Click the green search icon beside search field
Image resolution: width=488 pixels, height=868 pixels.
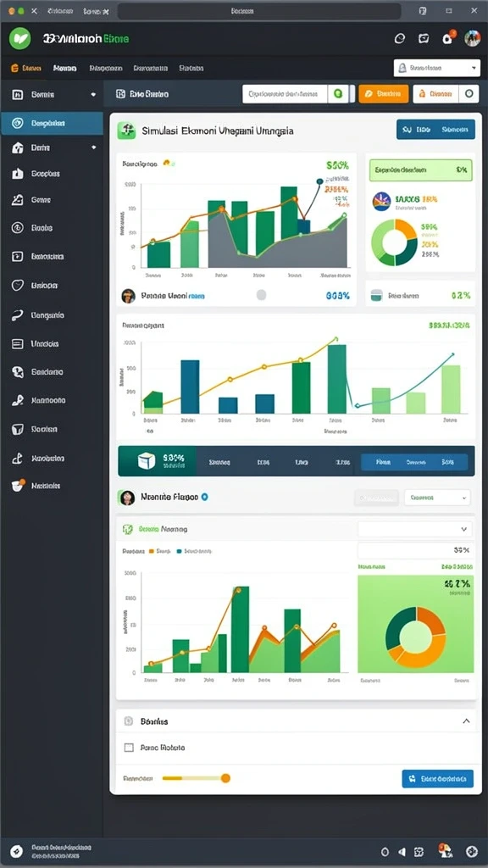point(337,94)
